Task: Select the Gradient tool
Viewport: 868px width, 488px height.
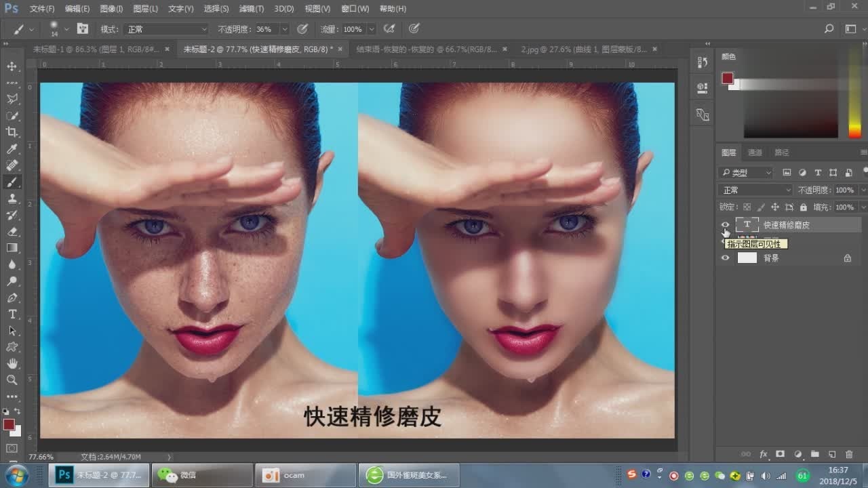Action: 12,248
